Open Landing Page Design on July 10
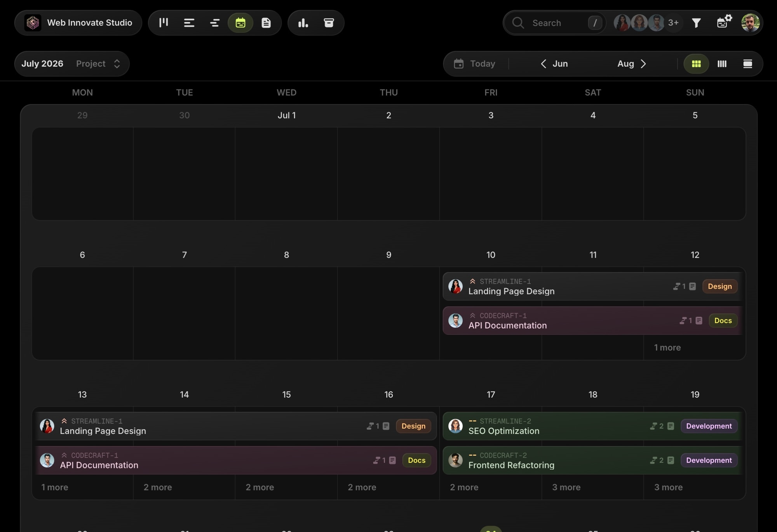Viewport: 777px width, 532px height. (592, 287)
